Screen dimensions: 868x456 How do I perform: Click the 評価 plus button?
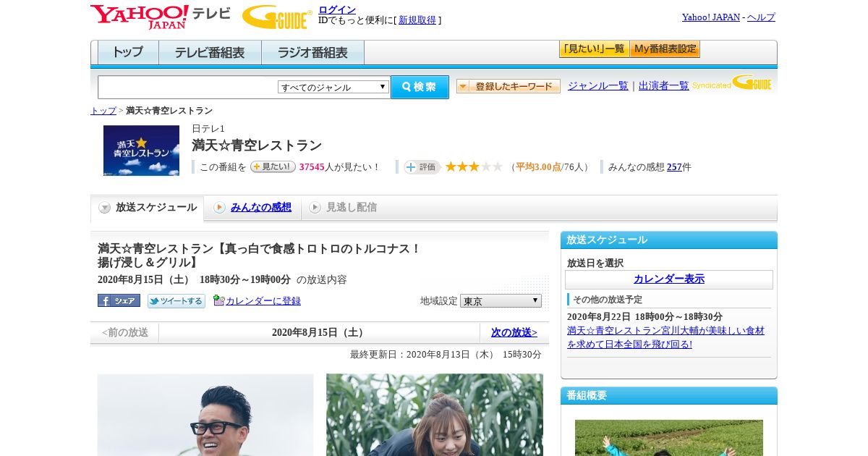click(x=422, y=166)
